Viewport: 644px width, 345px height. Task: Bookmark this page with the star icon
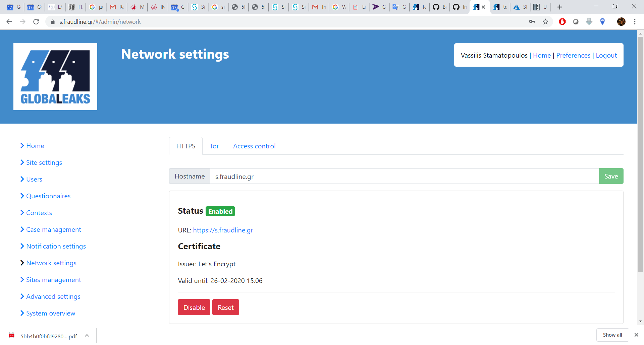[x=545, y=22]
